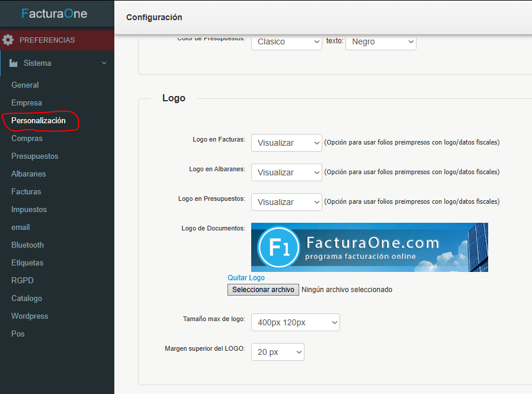Viewport: 532px width, 394px height.
Task: Open the email settings
Action: 21,228
